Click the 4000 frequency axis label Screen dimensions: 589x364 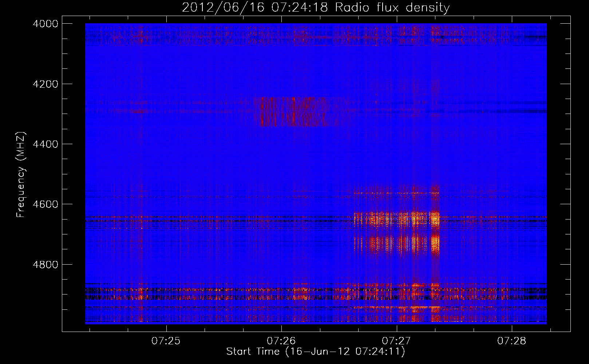point(46,24)
